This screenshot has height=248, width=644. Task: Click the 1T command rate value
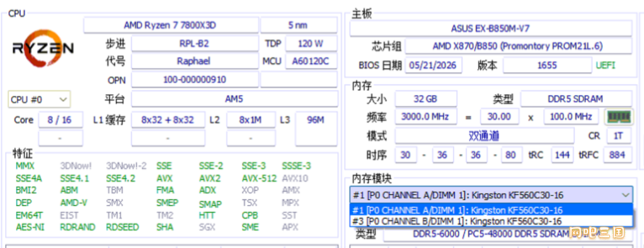pyautogui.click(x=619, y=136)
